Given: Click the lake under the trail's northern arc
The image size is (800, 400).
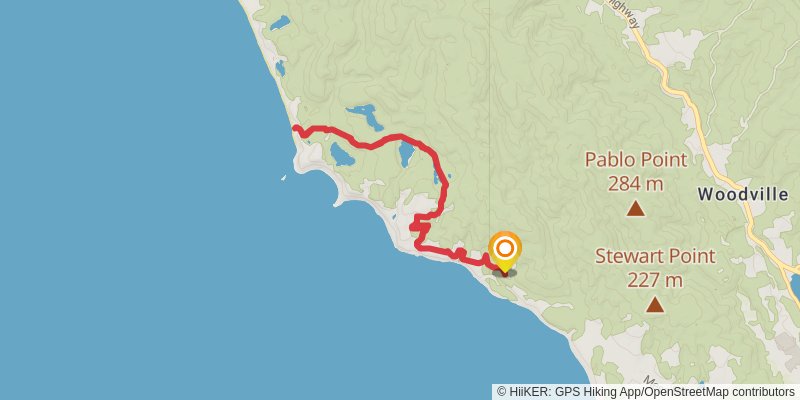Looking at the screenshot, I should click(x=406, y=155).
